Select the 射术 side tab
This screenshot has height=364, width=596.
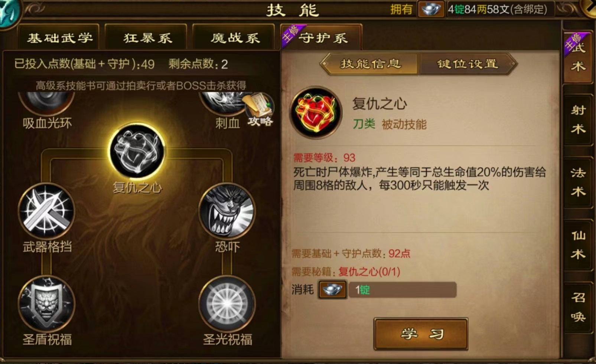click(578, 119)
